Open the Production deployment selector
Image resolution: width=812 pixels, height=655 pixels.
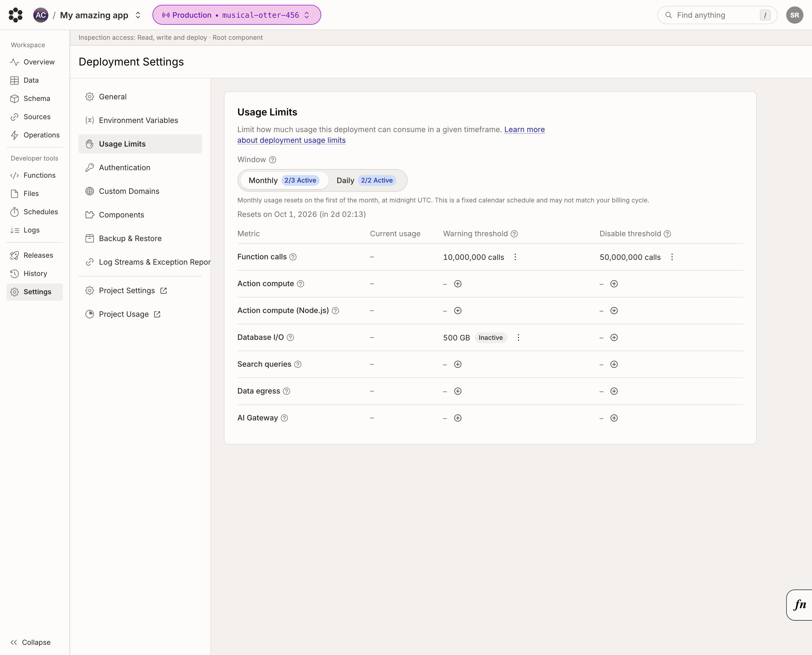237,15
